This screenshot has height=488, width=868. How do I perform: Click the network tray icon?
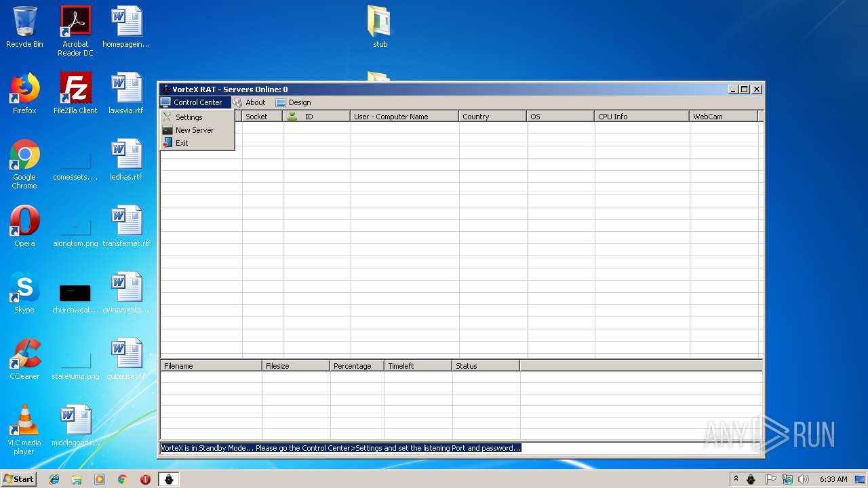787,479
